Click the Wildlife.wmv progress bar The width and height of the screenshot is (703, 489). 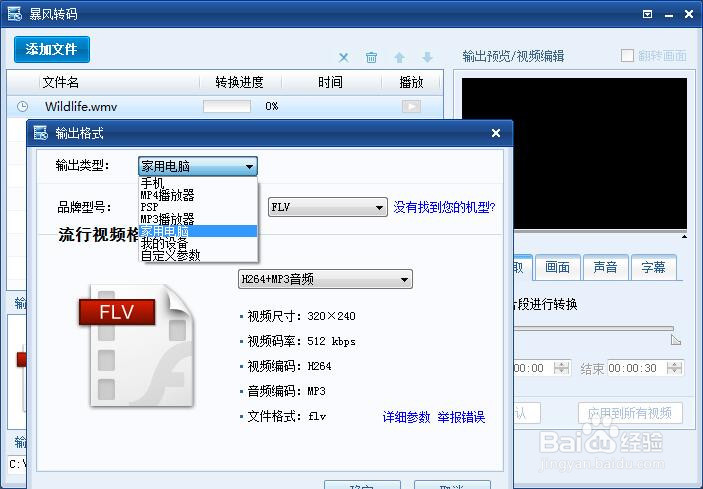(227, 106)
